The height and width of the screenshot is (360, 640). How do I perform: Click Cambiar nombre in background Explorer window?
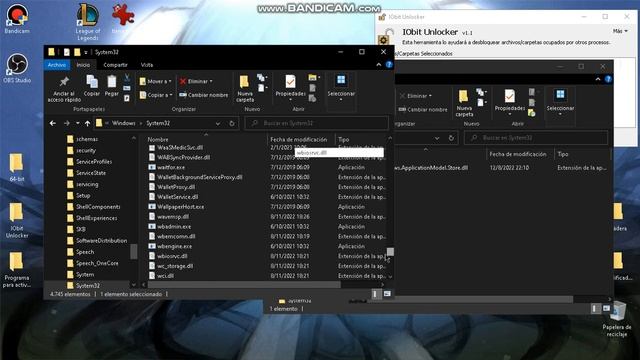422,109
